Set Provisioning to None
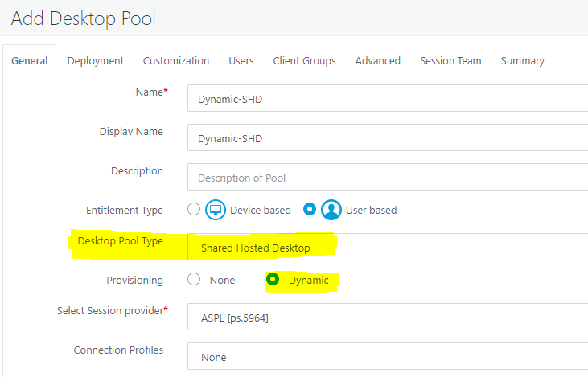The image size is (588, 377). click(x=194, y=279)
